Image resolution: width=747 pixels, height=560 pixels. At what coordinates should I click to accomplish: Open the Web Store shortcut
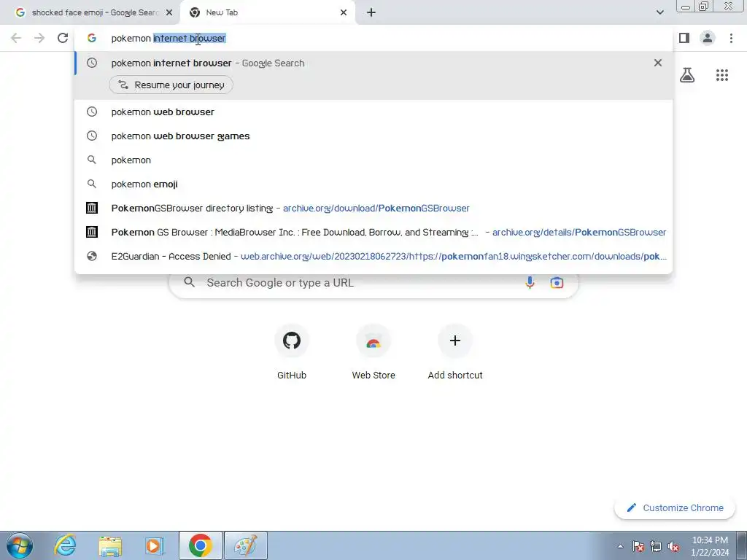coord(373,352)
